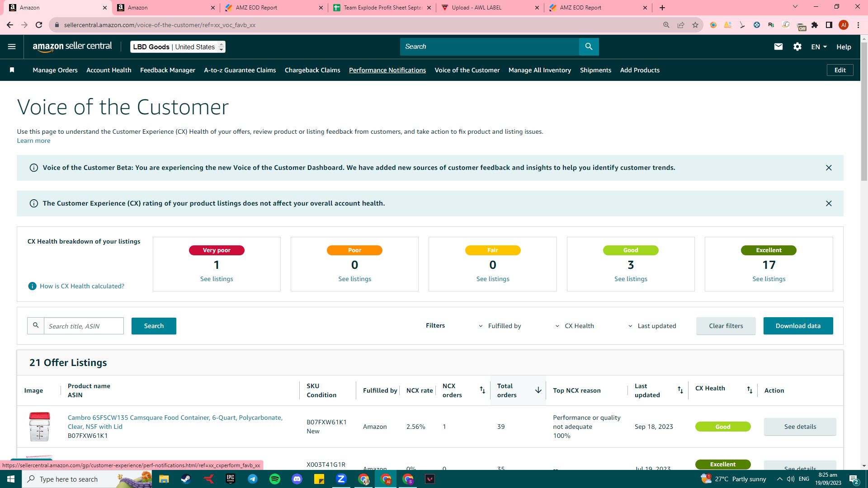868x488 pixels.
Task: Show hidden system tray icons
Action: (779, 479)
